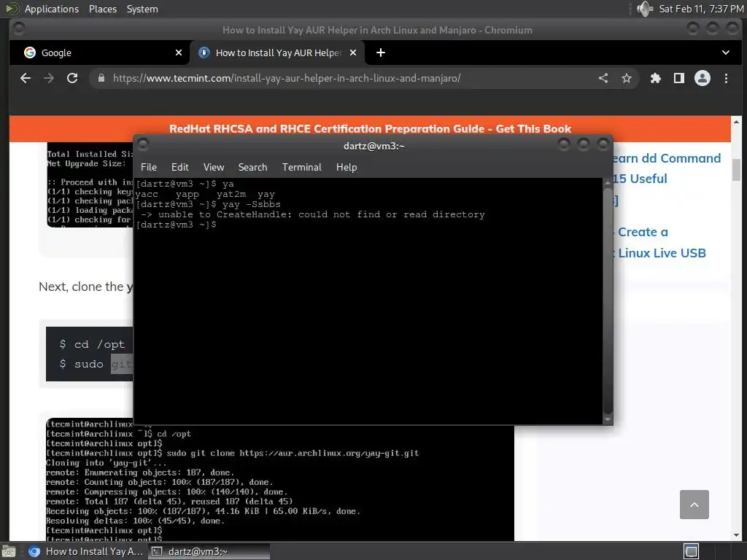Click the terminal vertical scrollbar thumb
The height and width of the screenshot is (560, 747).
tap(608, 300)
